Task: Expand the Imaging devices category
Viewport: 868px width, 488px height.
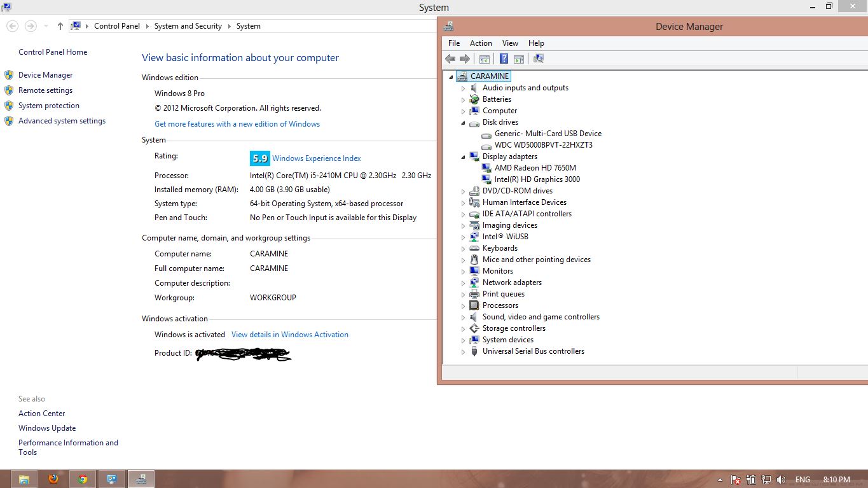Action: [464, 226]
